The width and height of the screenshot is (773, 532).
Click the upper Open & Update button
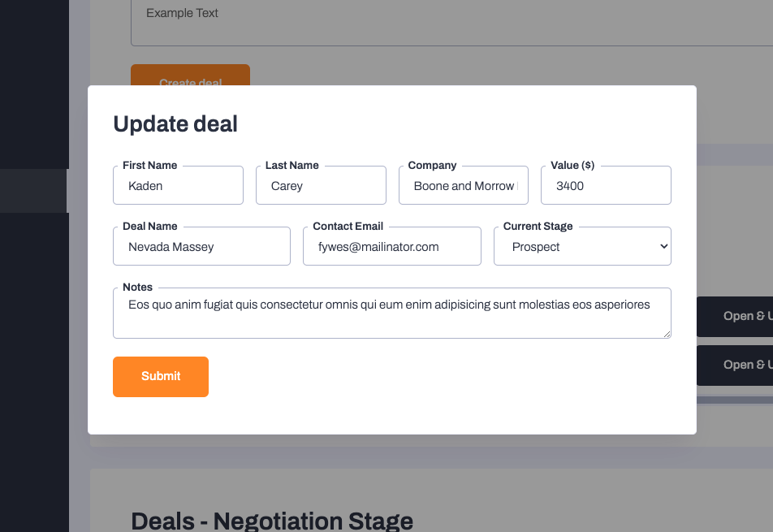click(x=739, y=316)
